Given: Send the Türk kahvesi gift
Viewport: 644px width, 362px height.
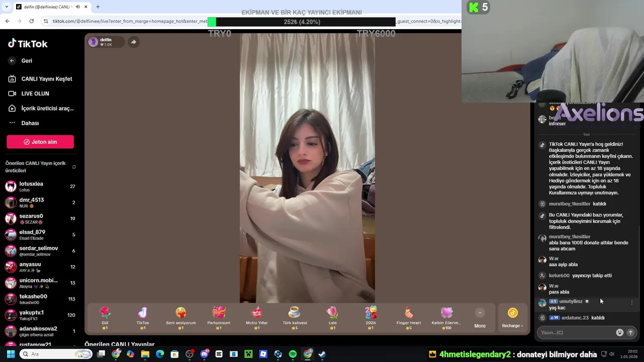Looking at the screenshot, I should coord(295,318).
